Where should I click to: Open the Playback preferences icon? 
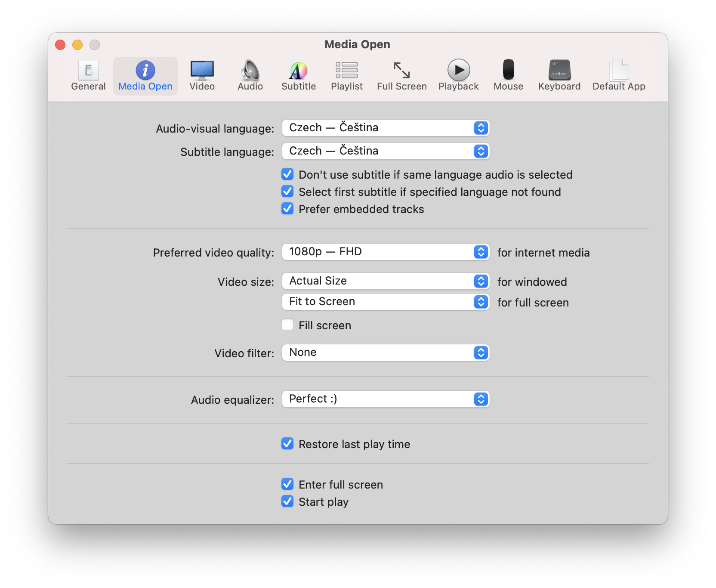458,76
